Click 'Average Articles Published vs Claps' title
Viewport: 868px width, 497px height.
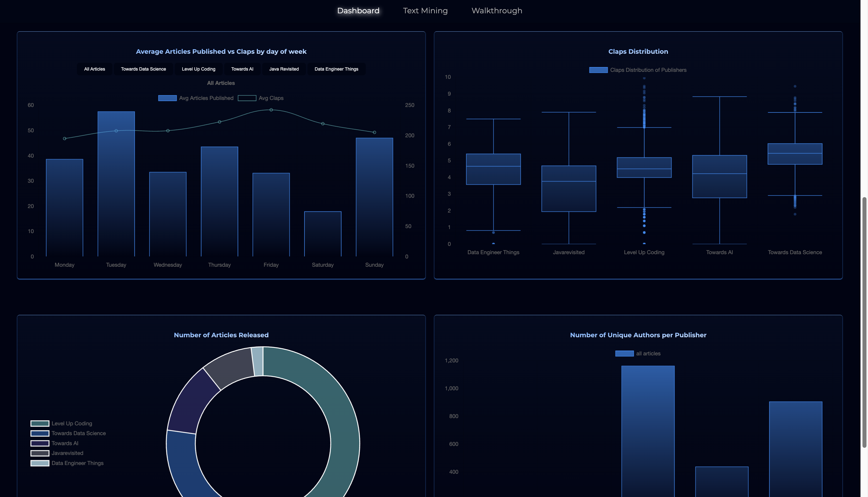221,51
